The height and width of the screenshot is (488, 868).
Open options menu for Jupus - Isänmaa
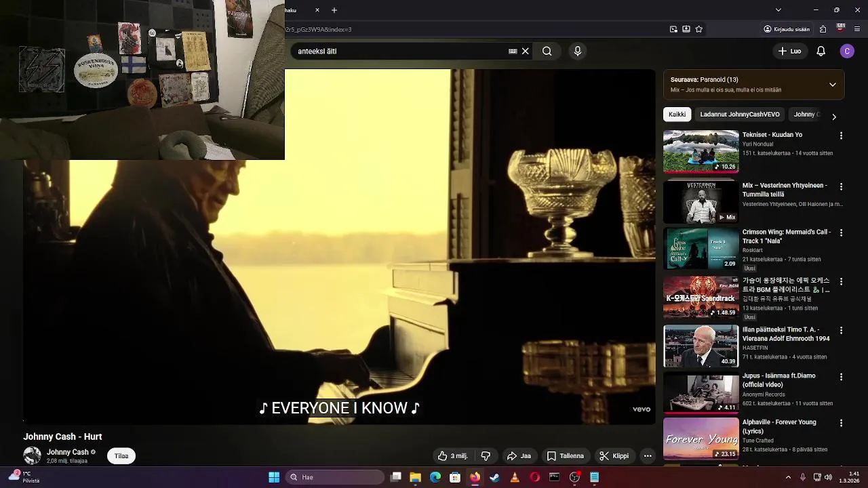point(841,376)
